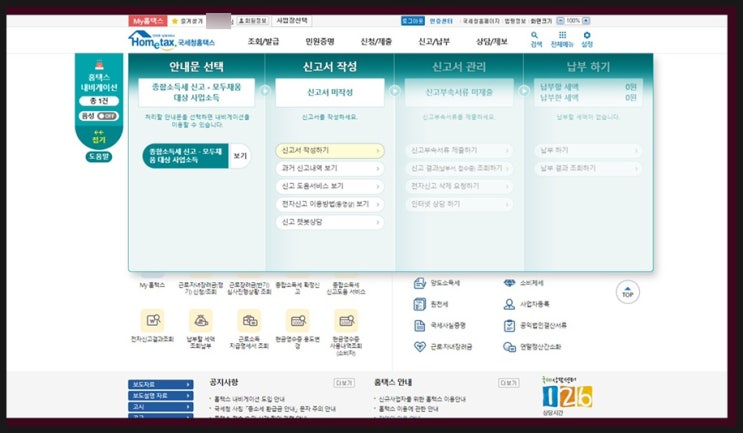Image resolution: width=743 pixels, height=433 pixels.
Task: Open the 상담/제보 menu
Action: point(492,42)
